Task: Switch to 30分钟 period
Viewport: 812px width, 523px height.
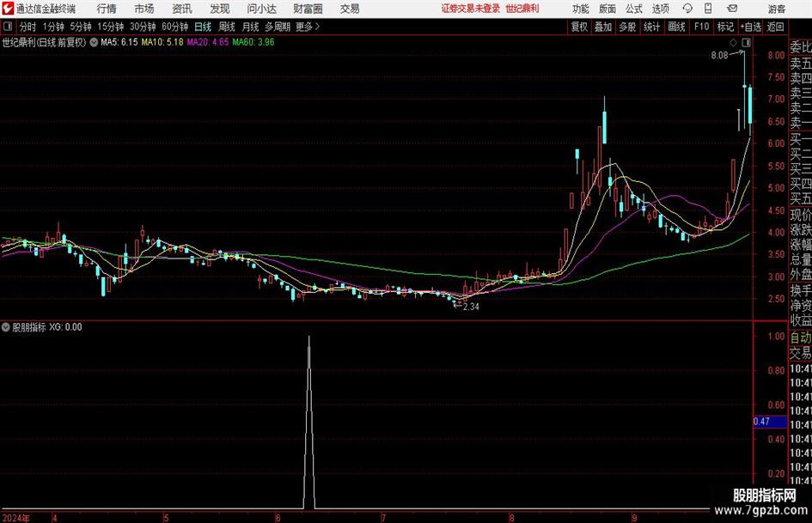Action: click(x=143, y=27)
